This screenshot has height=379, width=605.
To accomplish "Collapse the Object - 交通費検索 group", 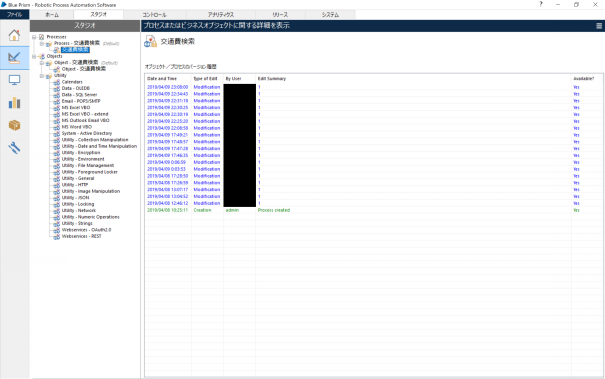I will pyautogui.click(x=42, y=63).
